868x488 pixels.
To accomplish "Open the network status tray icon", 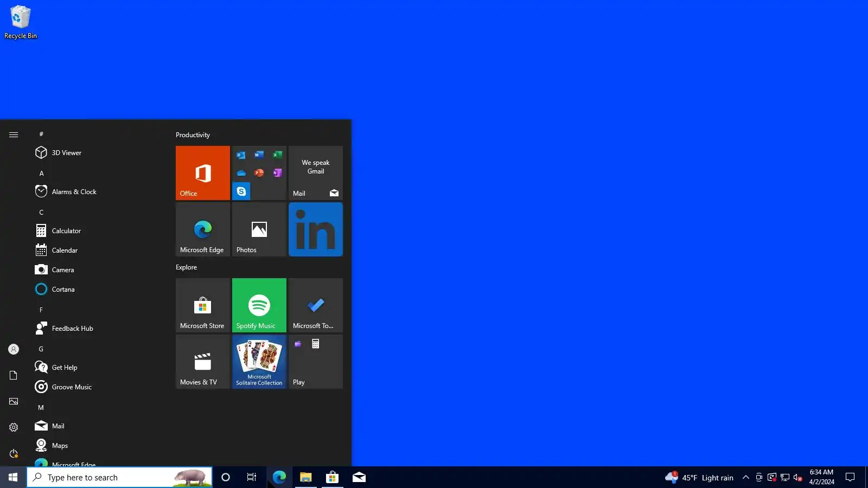I will click(785, 477).
